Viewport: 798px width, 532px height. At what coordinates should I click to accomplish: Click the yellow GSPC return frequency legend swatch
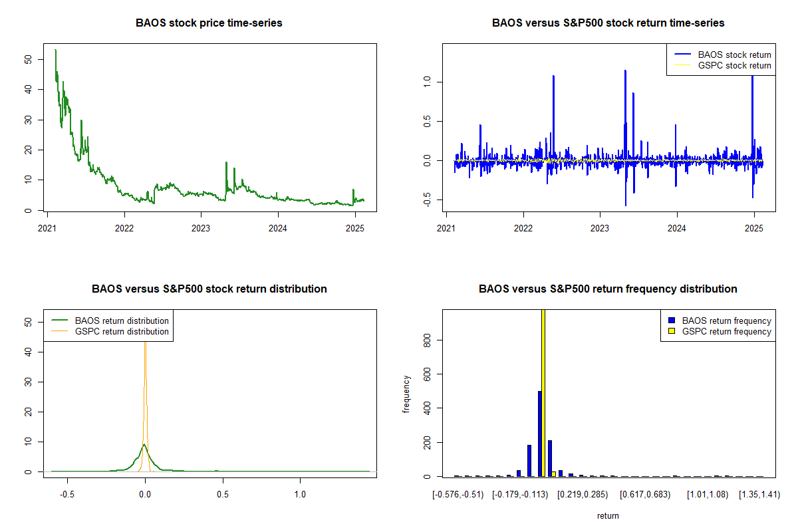coord(672,331)
